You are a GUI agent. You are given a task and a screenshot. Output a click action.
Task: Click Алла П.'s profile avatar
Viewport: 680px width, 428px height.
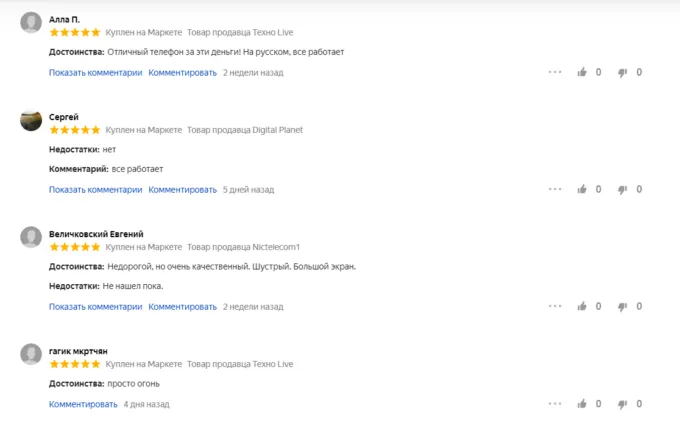point(31,23)
